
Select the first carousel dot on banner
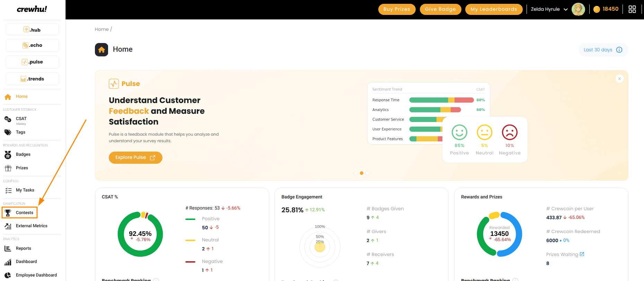point(355,173)
